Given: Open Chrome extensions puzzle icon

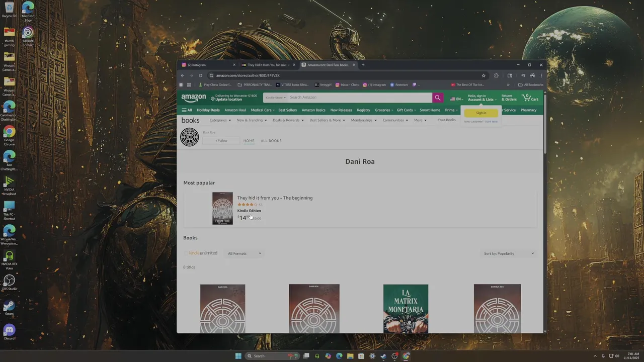Looking at the screenshot, I should tap(496, 75).
